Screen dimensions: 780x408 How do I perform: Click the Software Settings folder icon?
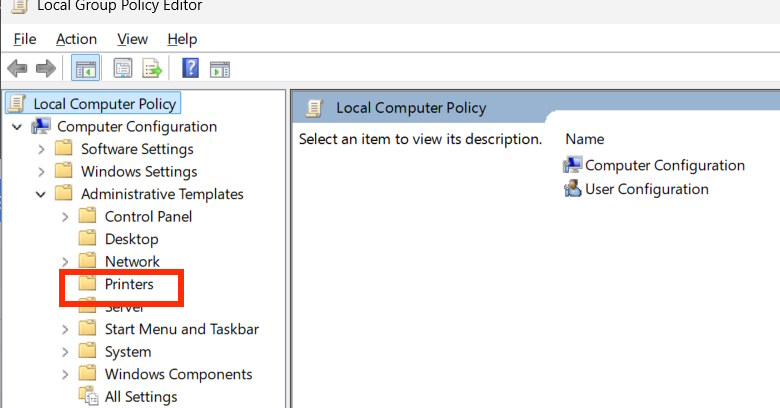tap(64, 148)
